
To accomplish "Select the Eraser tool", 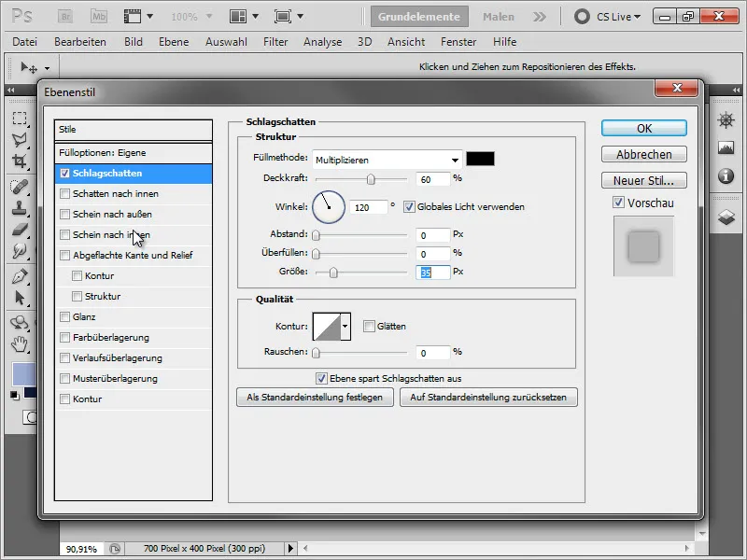I will pos(20,230).
